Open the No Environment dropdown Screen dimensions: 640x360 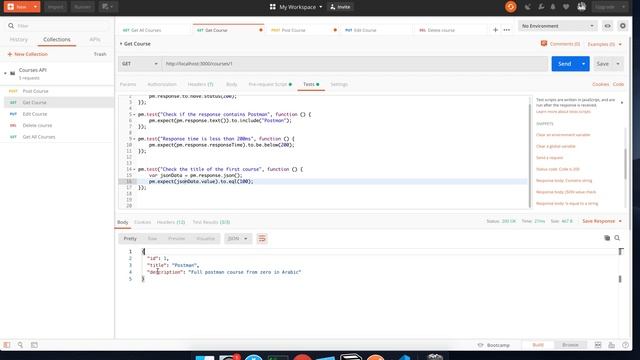point(558,26)
